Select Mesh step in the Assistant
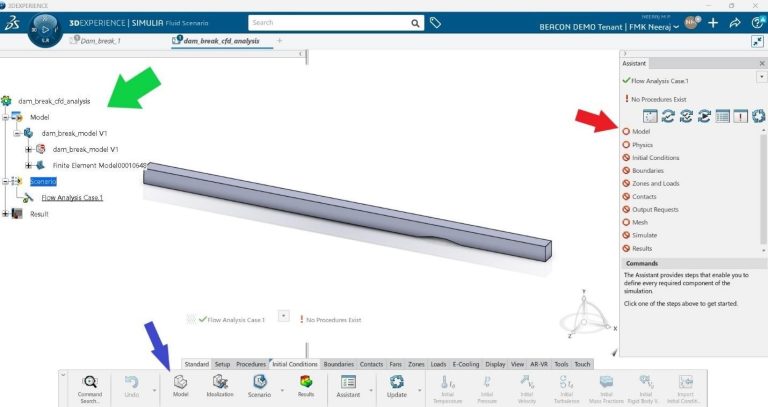768x407 pixels. pos(640,222)
